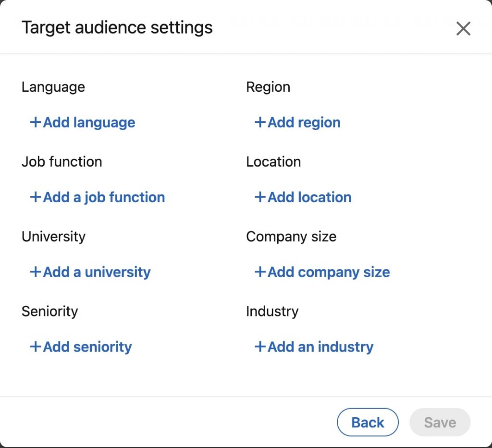The image size is (492, 448).
Task: Click the Seniority section label
Action: (x=50, y=311)
